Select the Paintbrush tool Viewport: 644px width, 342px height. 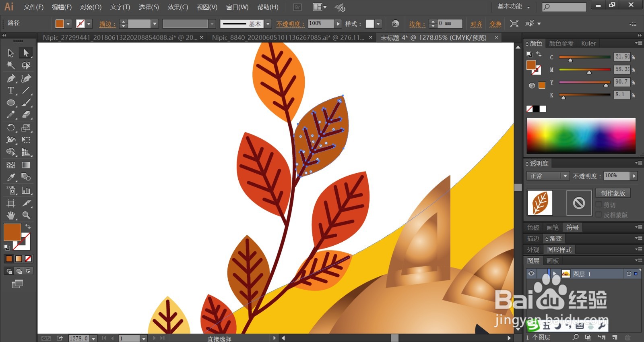tap(26, 103)
